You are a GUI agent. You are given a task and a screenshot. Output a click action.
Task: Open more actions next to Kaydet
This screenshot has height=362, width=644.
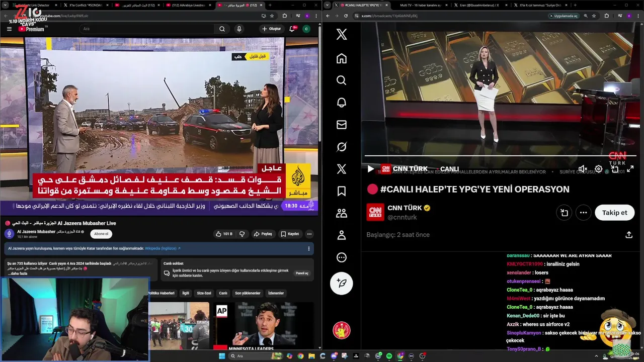pos(309,234)
